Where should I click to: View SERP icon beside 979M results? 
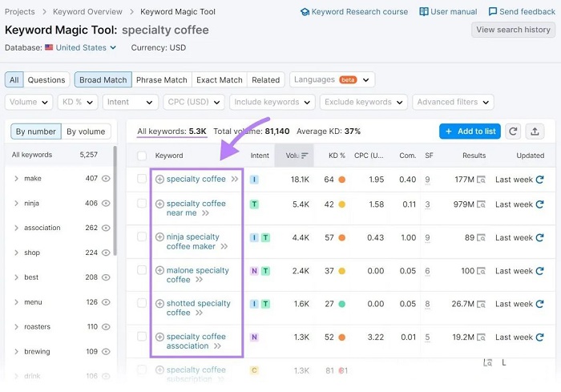click(481, 204)
